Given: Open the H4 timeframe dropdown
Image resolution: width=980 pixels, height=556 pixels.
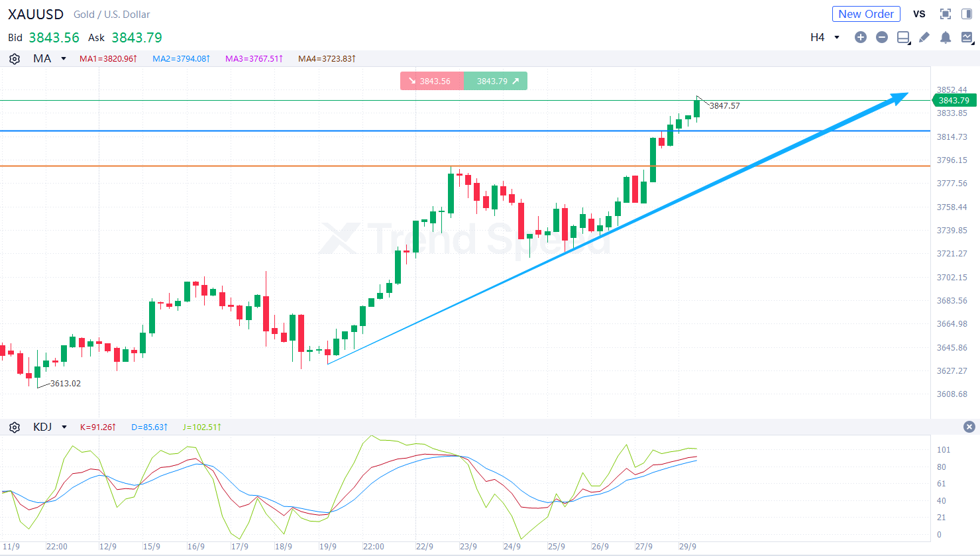Looking at the screenshot, I should 825,37.
